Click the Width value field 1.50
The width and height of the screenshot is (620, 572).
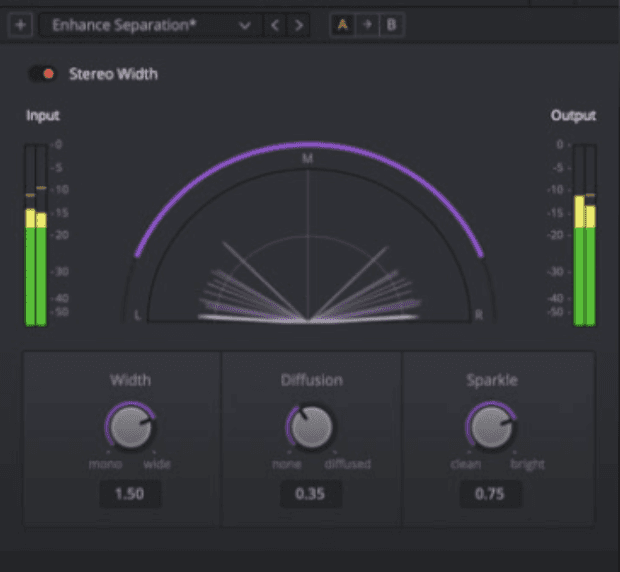130,494
